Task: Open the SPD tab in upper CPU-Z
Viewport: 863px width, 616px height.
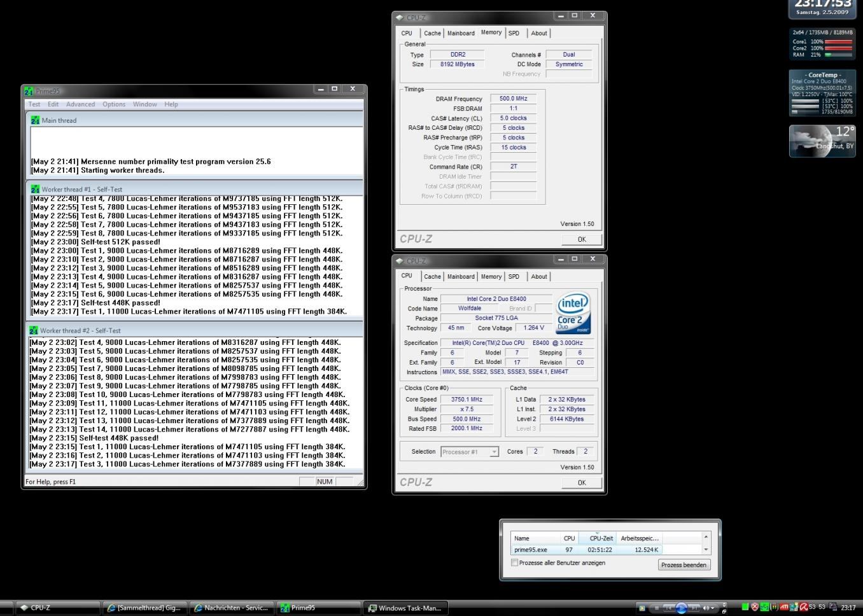Action: click(514, 33)
